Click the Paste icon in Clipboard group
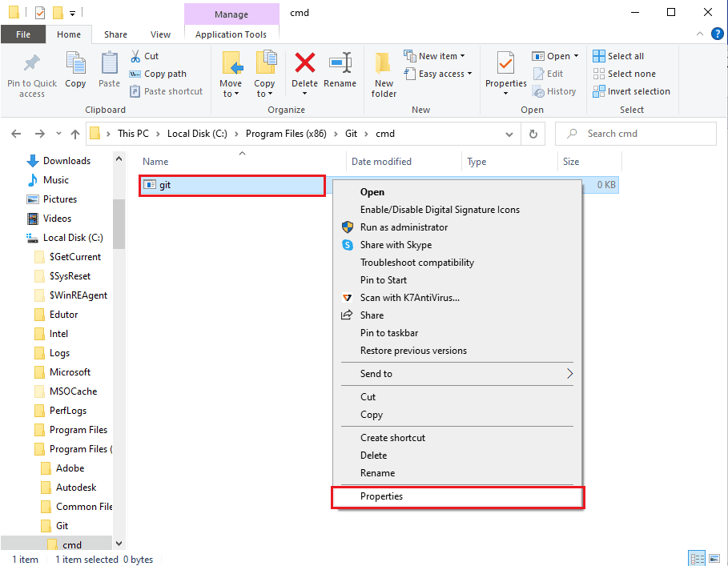The width and height of the screenshot is (728, 566). [109, 64]
